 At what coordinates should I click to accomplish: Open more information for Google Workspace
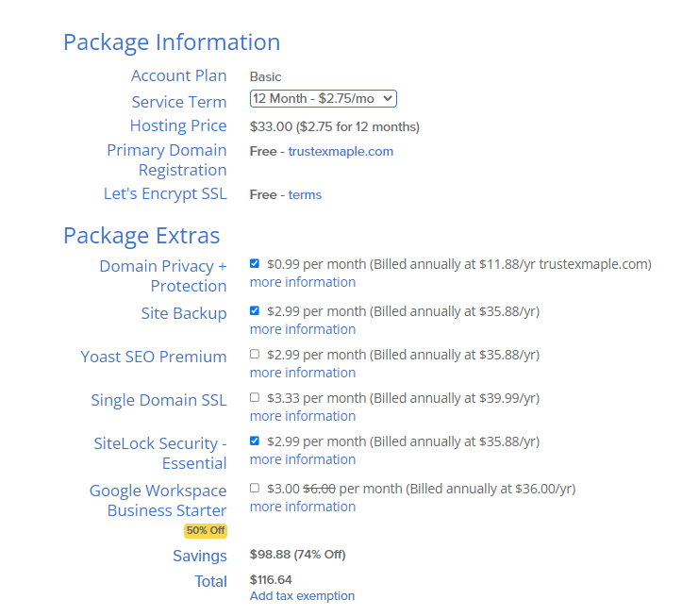[x=303, y=507]
